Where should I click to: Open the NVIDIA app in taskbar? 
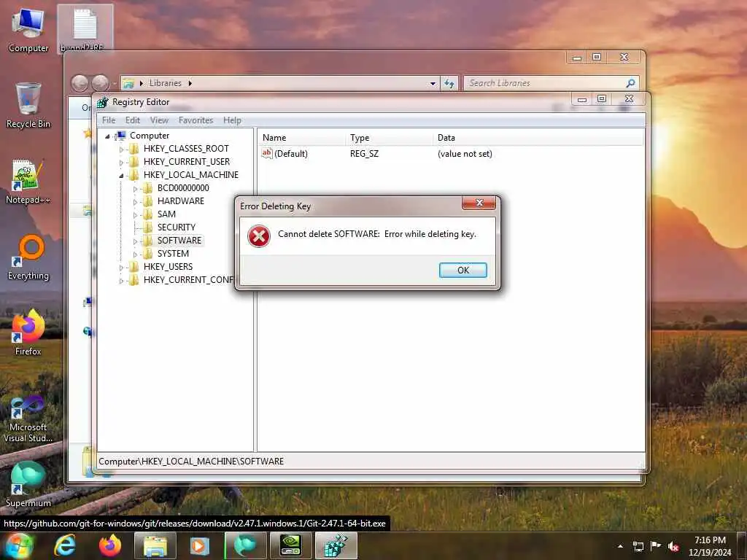pyautogui.click(x=290, y=545)
